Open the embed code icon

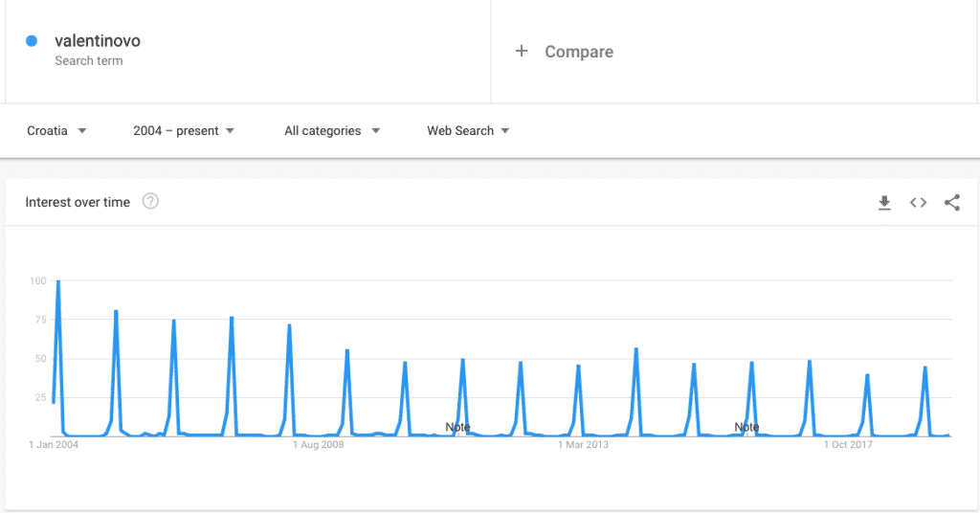[918, 202]
